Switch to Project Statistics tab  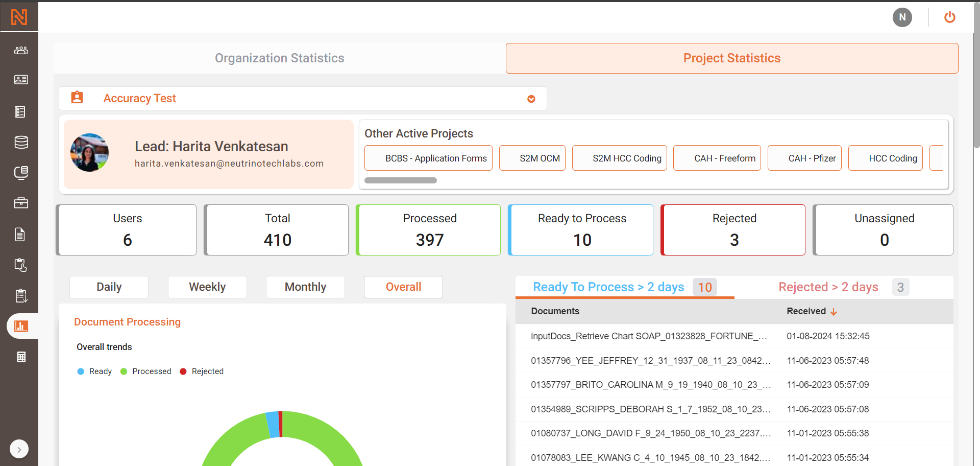[x=731, y=58]
